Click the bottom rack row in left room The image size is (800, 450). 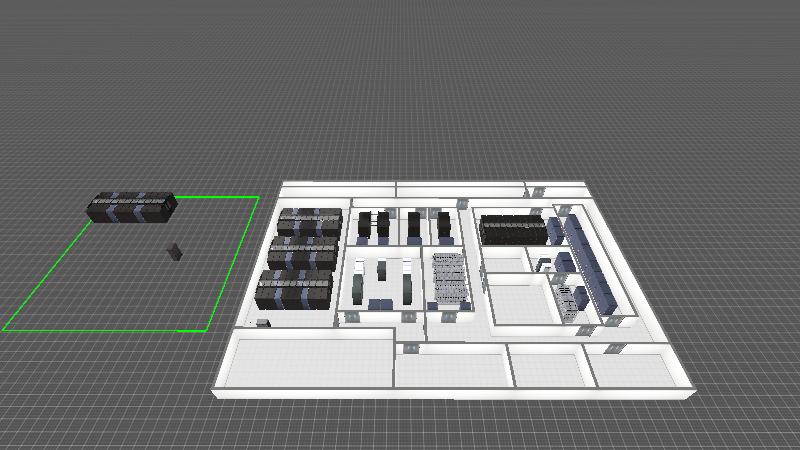[x=294, y=290]
